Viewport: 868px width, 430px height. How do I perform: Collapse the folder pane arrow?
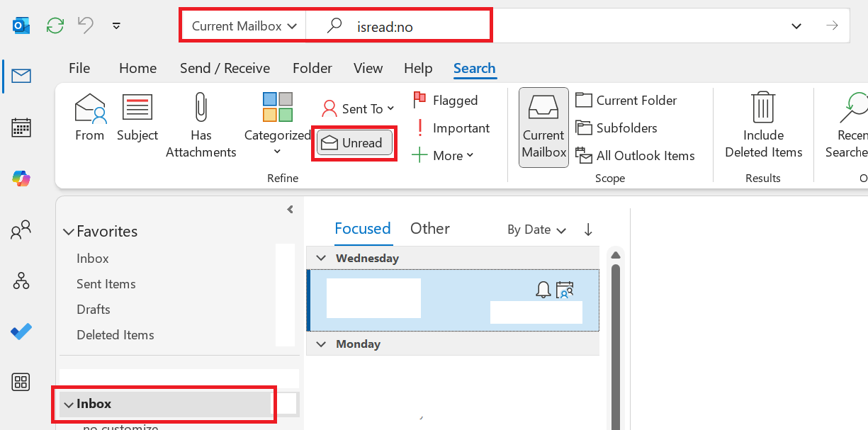(x=290, y=209)
